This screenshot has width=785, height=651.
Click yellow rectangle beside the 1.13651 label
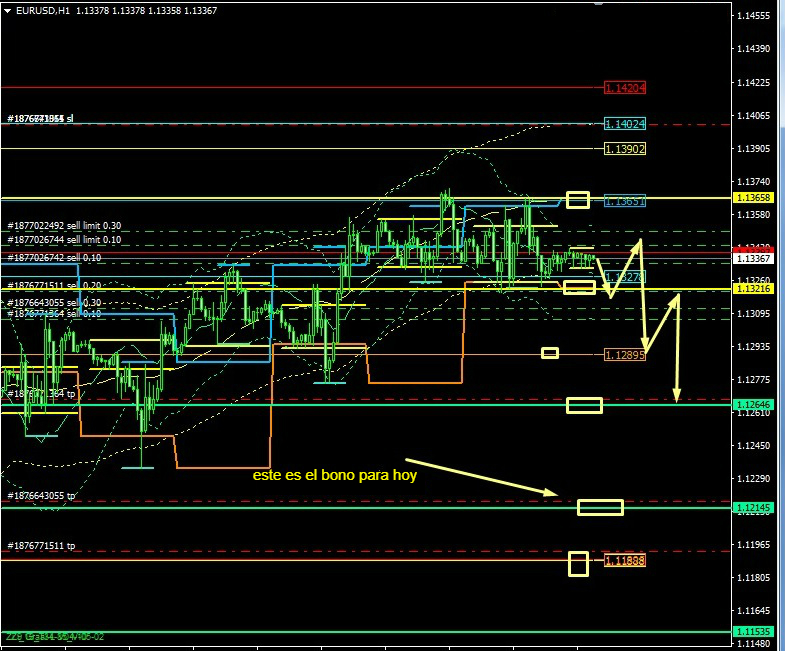pos(578,200)
